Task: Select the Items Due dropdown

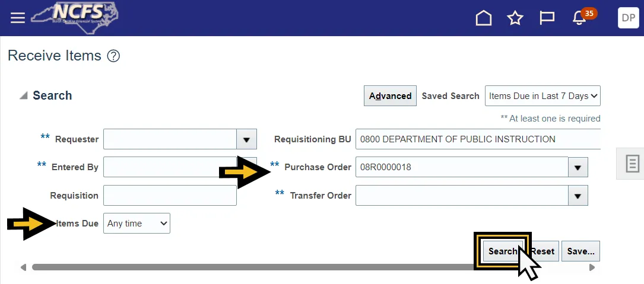Action: [137, 224]
